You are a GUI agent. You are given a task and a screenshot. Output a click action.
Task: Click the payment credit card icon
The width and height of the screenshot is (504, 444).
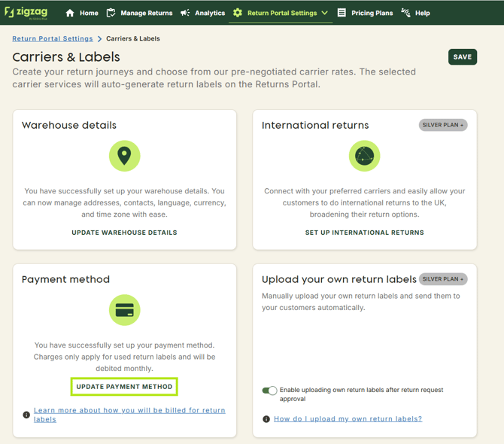coord(124,310)
